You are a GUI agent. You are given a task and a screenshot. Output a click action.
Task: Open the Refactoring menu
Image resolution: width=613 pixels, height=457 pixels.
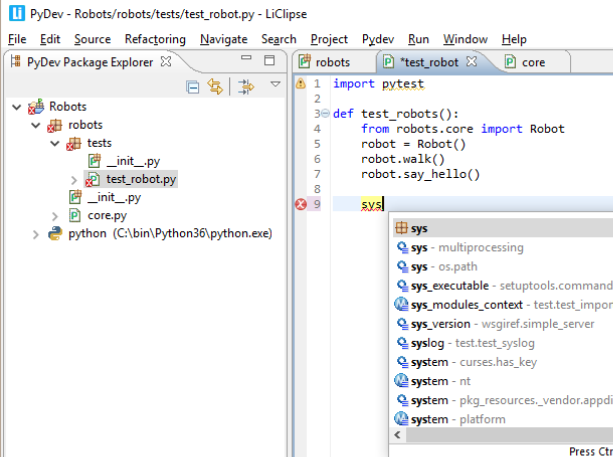[155, 39]
